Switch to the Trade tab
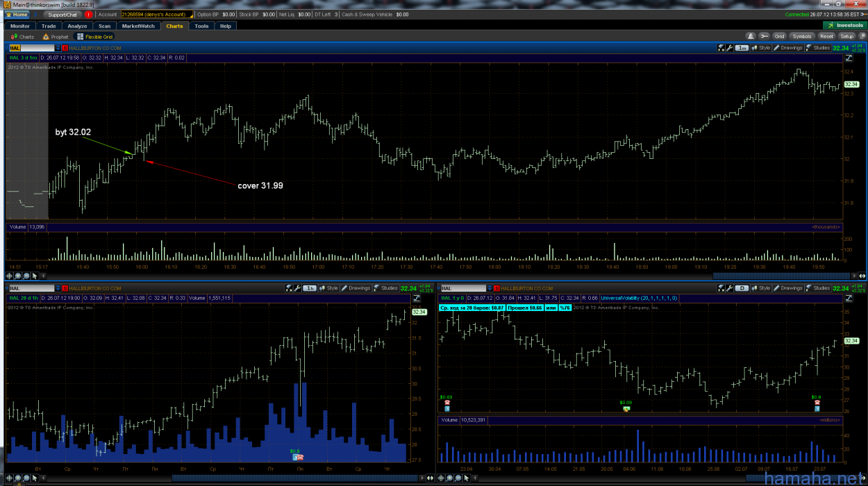Viewport: 868px width, 486px height. click(49, 26)
